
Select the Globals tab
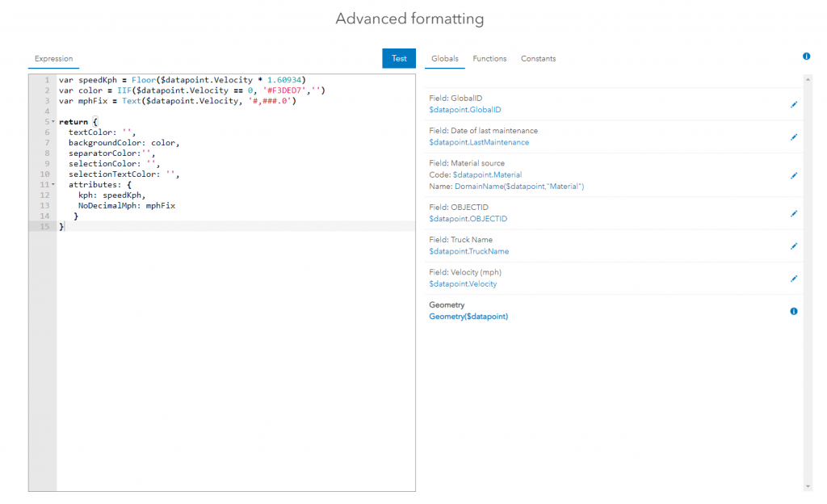pyautogui.click(x=445, y=59)
